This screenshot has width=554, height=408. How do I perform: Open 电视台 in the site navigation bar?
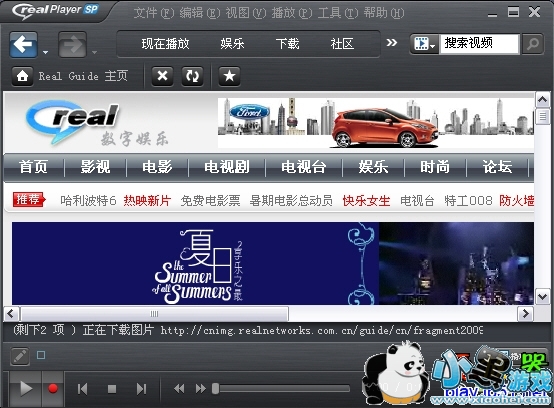pyautogui.click(x=303, y=167)
